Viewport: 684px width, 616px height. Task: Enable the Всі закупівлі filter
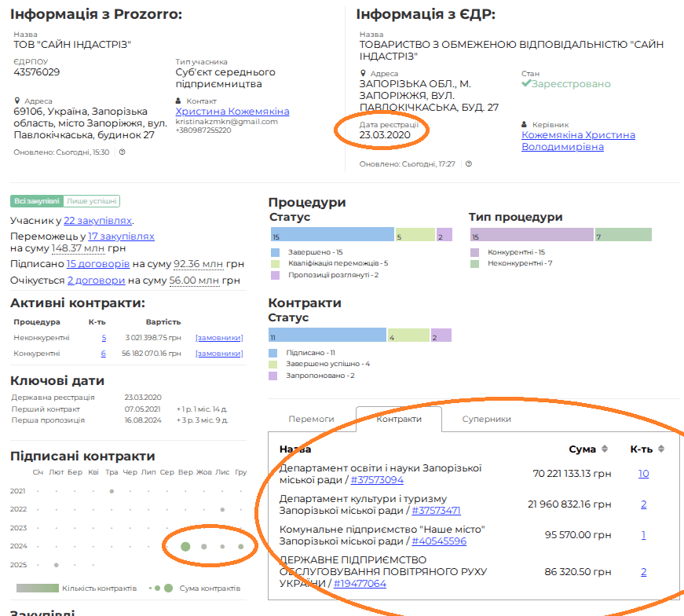[36, 201]
